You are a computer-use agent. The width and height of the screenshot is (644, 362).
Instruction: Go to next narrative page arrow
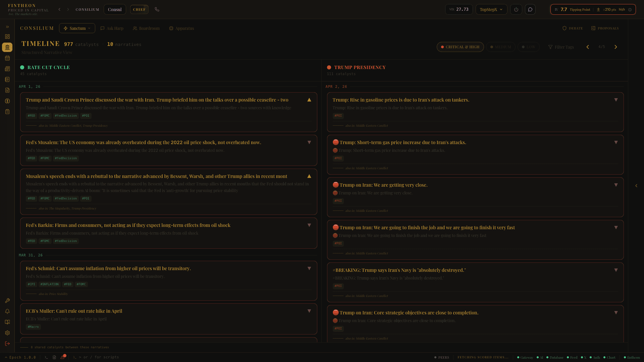pos(615,47)
